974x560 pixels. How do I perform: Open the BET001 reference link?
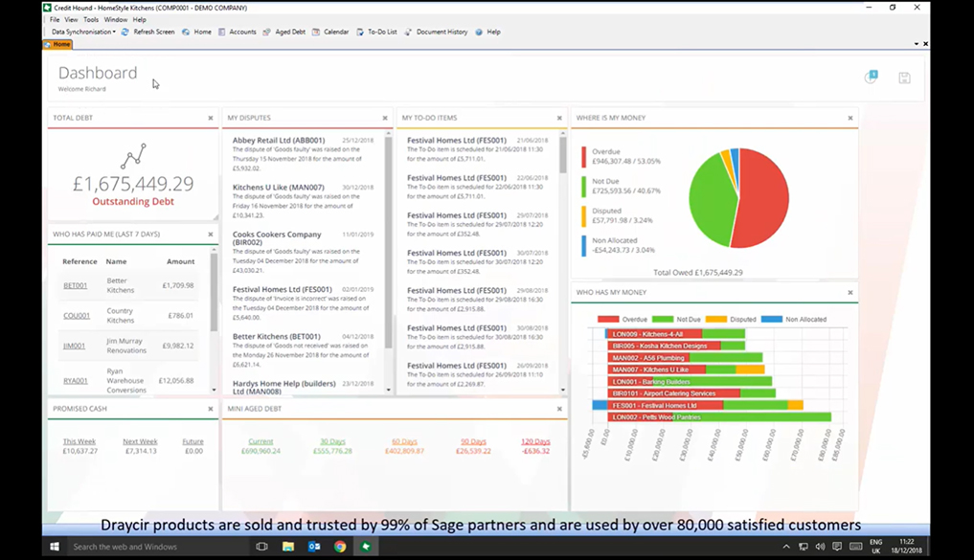click(75, 285)
